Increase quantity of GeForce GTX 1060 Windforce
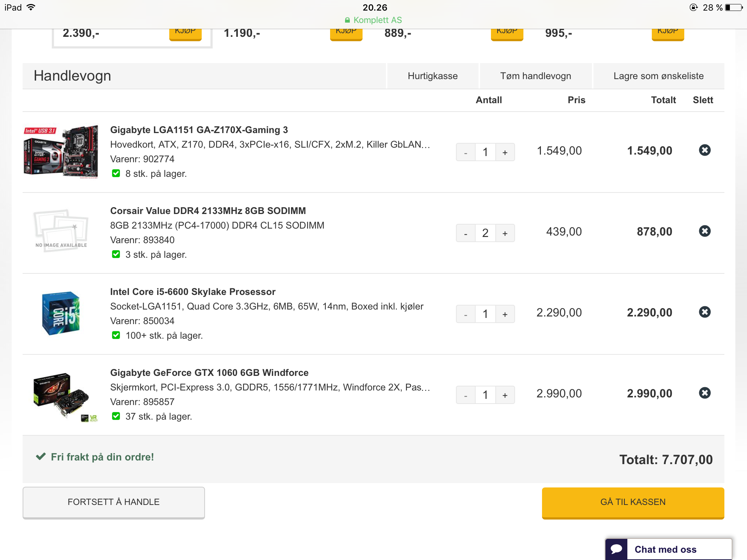 pyautogui.click(x=505, y=395)
